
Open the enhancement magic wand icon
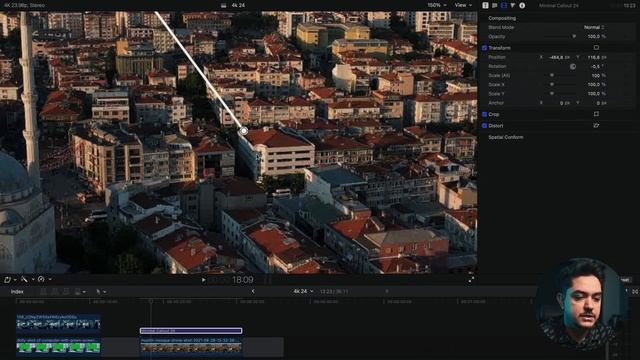pyautogui.click(x=24, y=280)
